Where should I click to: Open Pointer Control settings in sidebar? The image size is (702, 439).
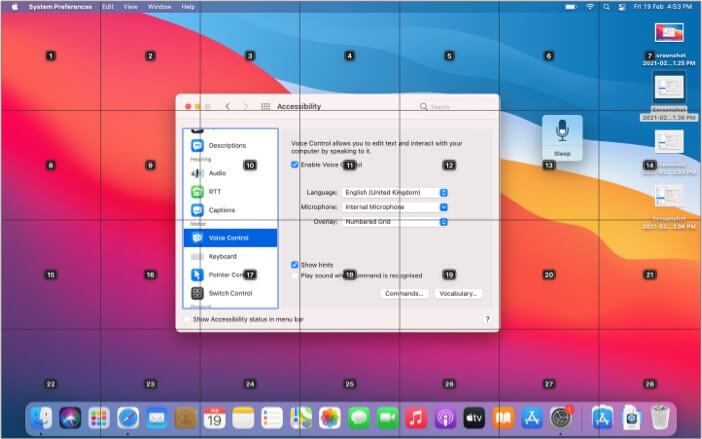230,275
